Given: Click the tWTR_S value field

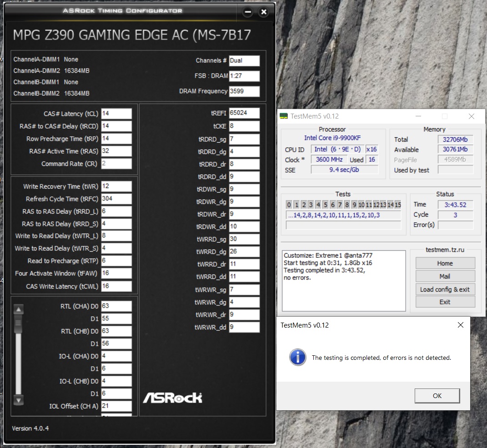Looking at the screenshot, I should 116,248.
